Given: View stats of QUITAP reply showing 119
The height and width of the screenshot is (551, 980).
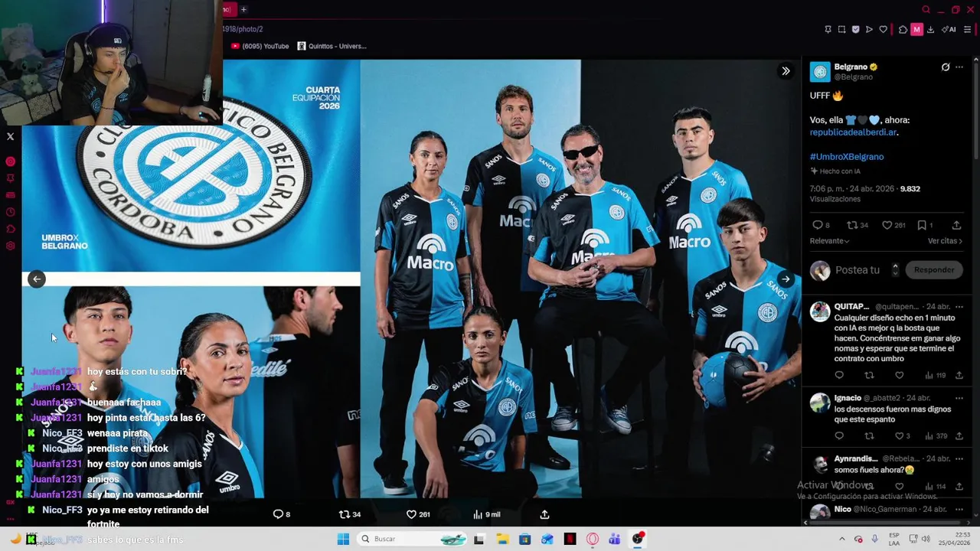Looking at the screenshot, I should pyautogui.click(x=936, y=375).
